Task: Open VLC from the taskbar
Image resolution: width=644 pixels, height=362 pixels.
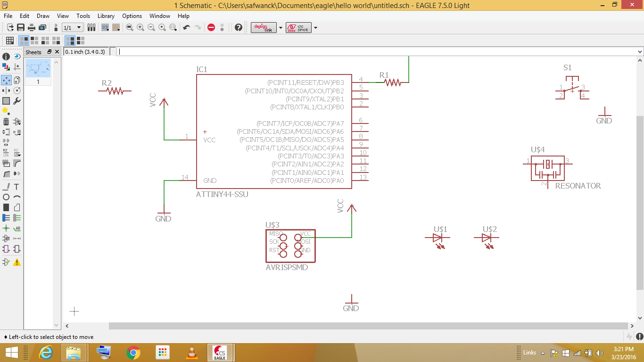Action: tap(192, 352)
